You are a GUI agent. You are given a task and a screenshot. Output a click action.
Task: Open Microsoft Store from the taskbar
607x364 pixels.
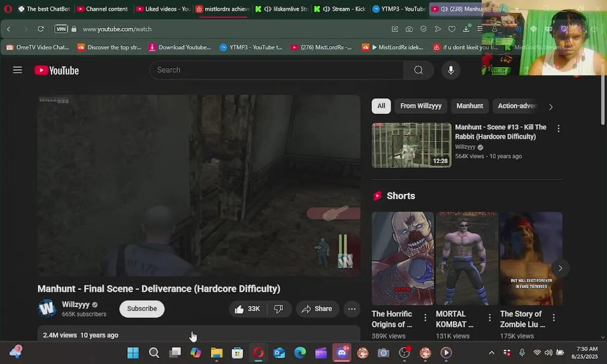click(x=237, y=352)
